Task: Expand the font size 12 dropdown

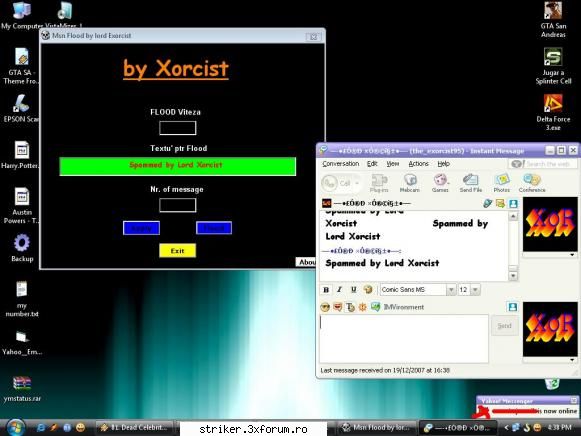Action: [x=476, y=290]
